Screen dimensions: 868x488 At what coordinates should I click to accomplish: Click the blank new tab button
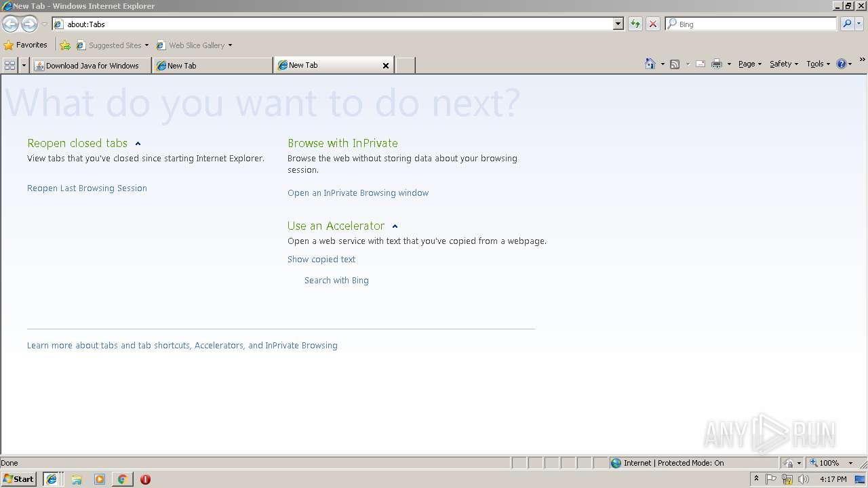click(x=405, y=65)
